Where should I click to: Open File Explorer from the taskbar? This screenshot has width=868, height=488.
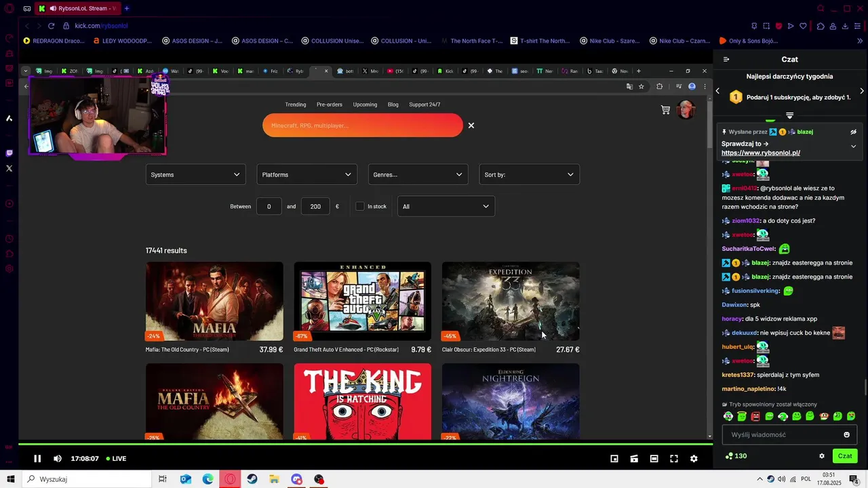pyautogui.click(x=274, y=479)
